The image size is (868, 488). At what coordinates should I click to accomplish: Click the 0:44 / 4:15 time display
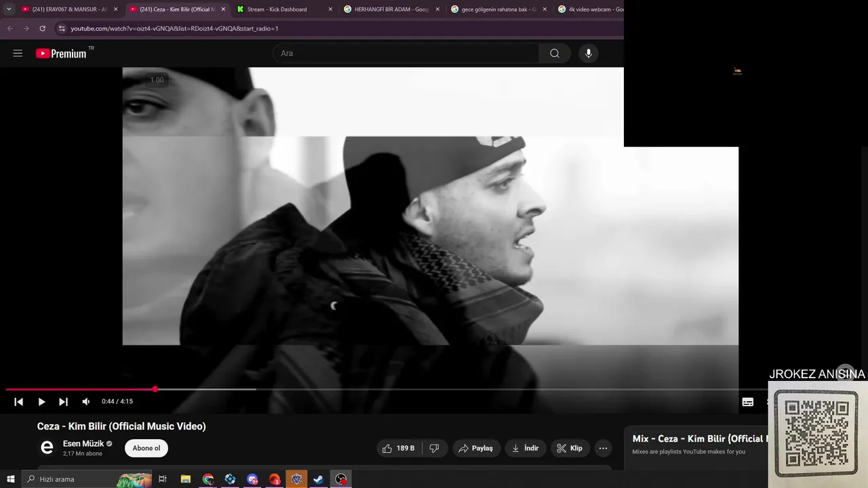[x=117, y=402]
